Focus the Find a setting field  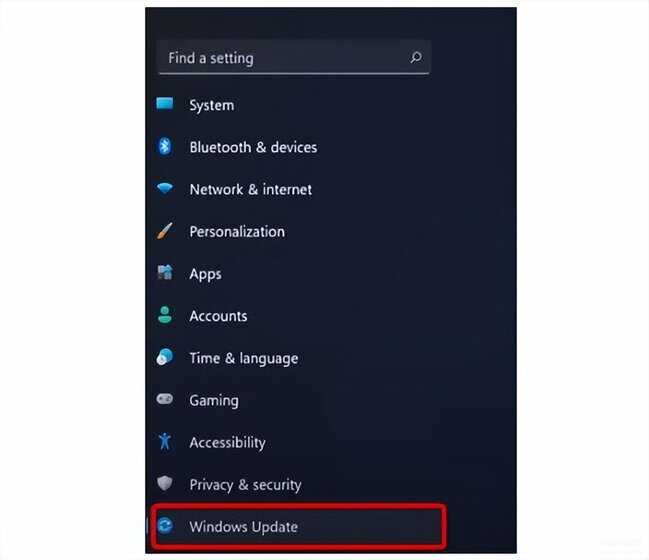293,58
